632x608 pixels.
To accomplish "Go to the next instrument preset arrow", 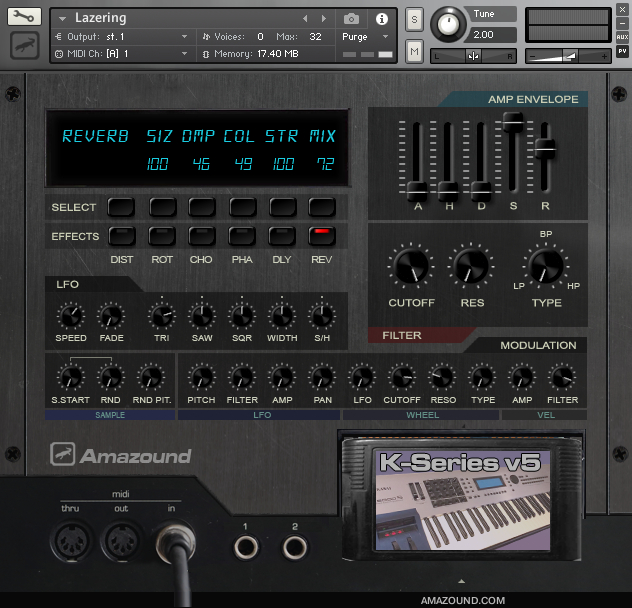I will pyautogui.click(x=323, y=19).
